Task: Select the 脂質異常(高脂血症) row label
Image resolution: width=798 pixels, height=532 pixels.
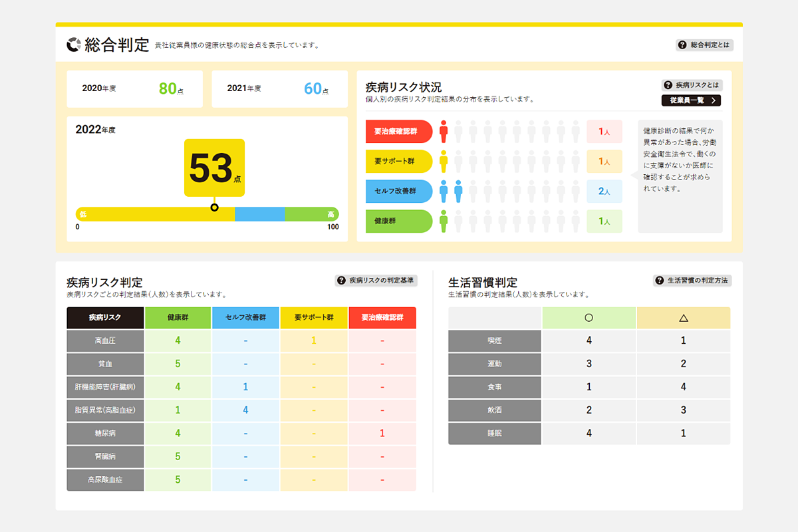Action: click(106, 410)
